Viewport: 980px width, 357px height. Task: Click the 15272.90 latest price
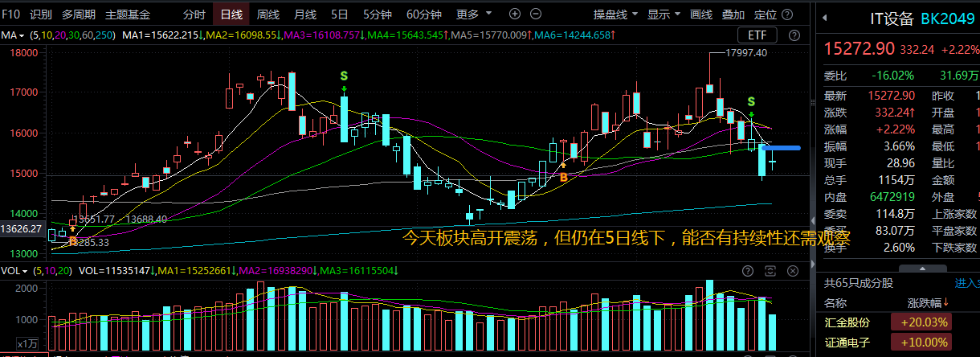tap(859, 48)
